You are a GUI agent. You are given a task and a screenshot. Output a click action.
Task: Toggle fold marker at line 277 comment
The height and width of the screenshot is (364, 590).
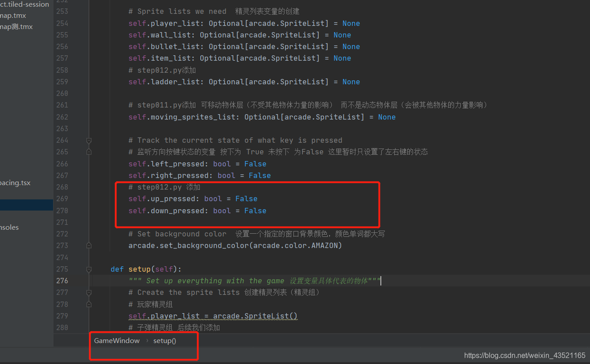pyautogui.click(x=89, y=293)
